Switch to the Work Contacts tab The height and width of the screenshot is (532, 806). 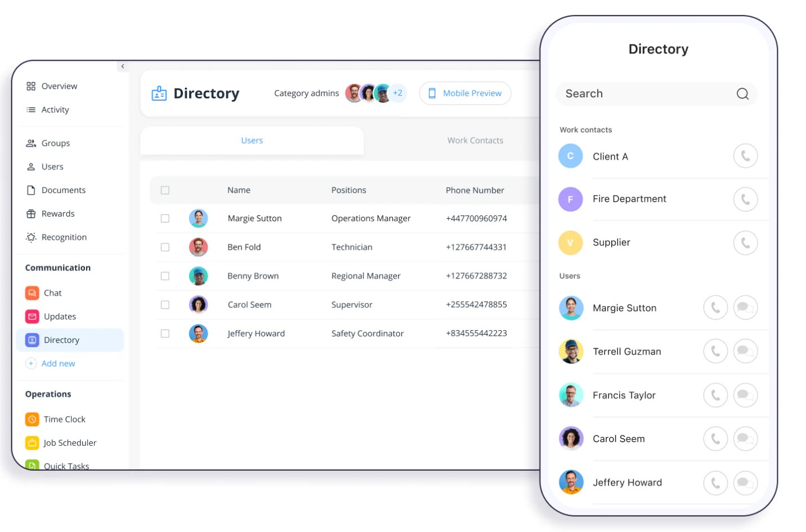(x=475, y=141)
